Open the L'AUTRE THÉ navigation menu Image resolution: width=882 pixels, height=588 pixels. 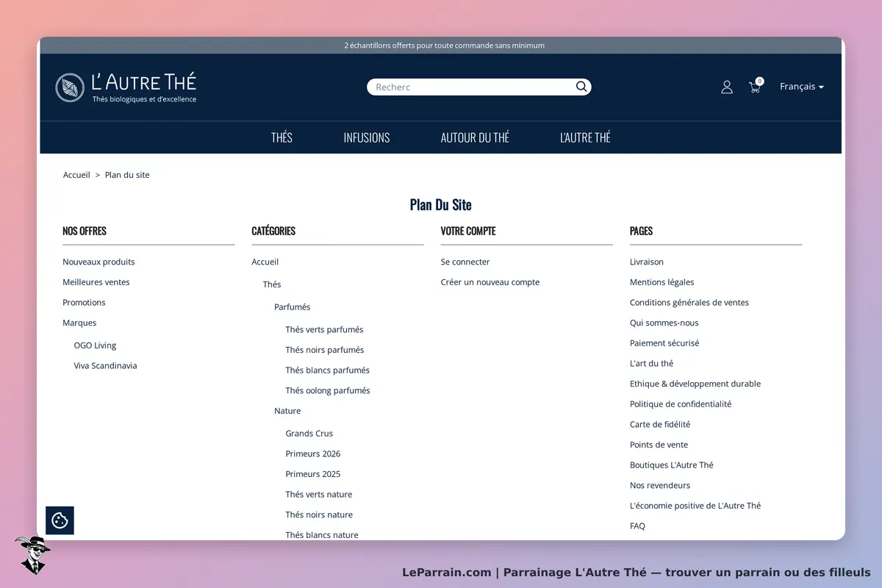(x=585, y=137)
